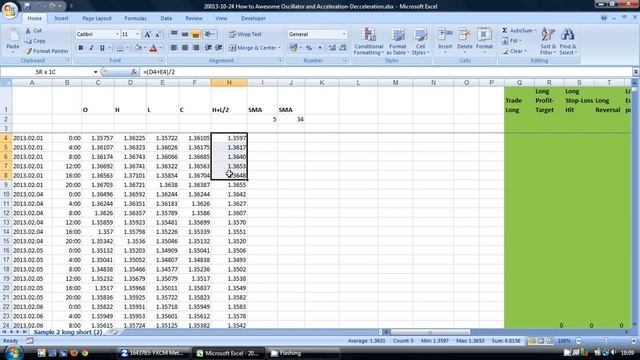Select column H header
Viewport: 640px width, 360px height.
click(229, 83)
